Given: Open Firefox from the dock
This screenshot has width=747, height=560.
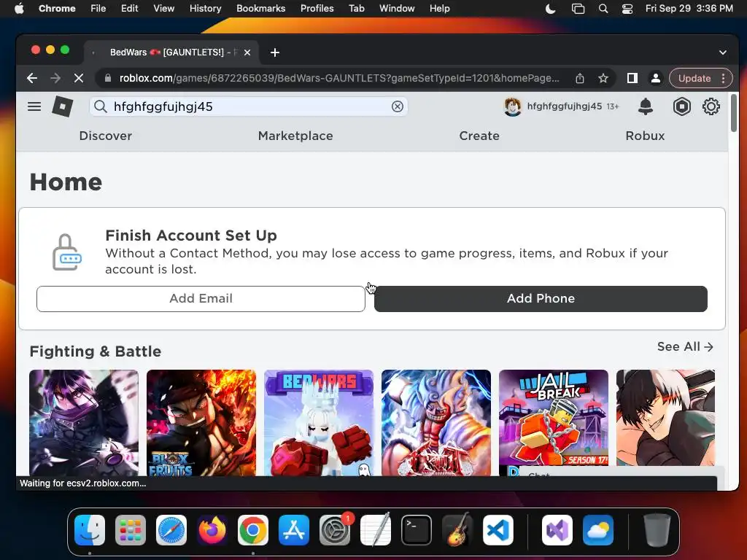Looking at the screenshot, I should click(212, 530).
